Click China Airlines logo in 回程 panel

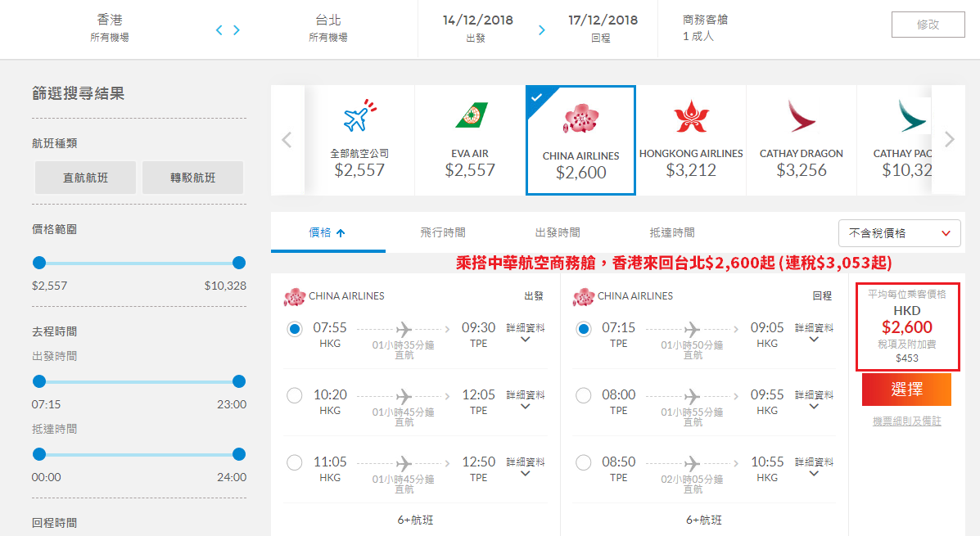click(x=584, y=297)
